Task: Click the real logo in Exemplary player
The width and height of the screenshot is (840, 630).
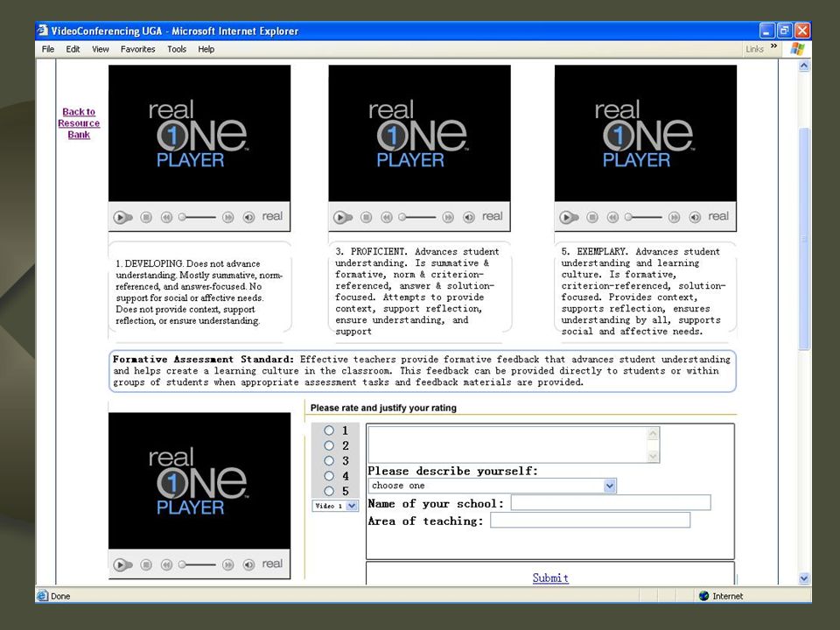Action: click(x=718, y=216)
